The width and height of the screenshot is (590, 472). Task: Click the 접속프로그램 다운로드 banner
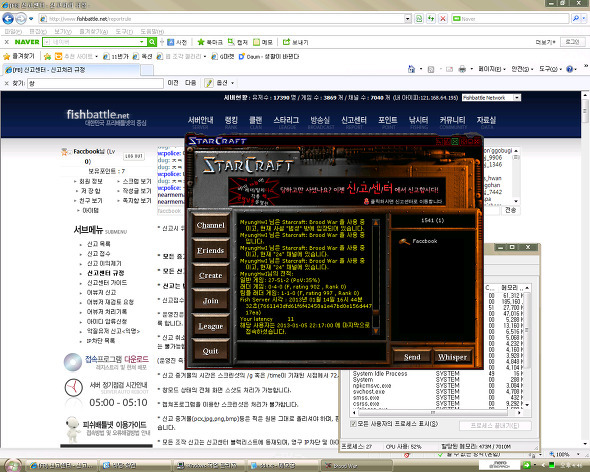[x=106, y=362]
